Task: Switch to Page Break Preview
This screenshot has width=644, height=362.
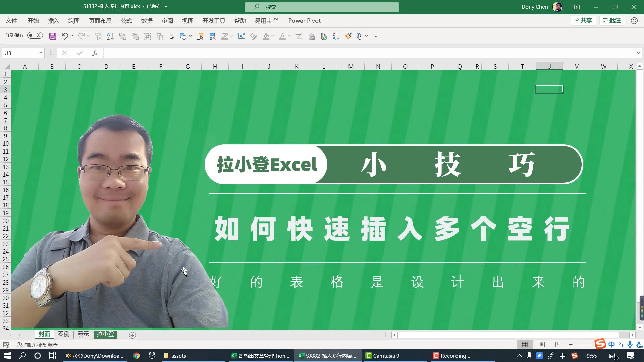Action: (x=558, y=345)
